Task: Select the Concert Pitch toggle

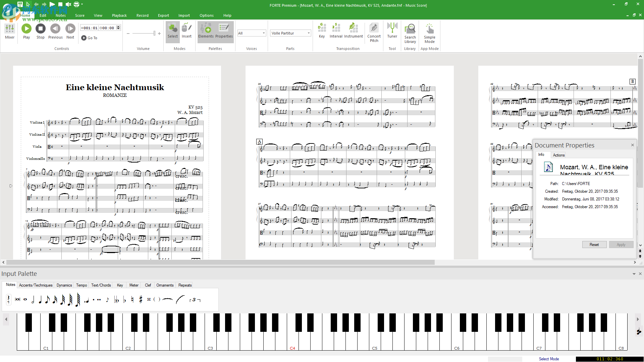Action: (x=374, y=33)
